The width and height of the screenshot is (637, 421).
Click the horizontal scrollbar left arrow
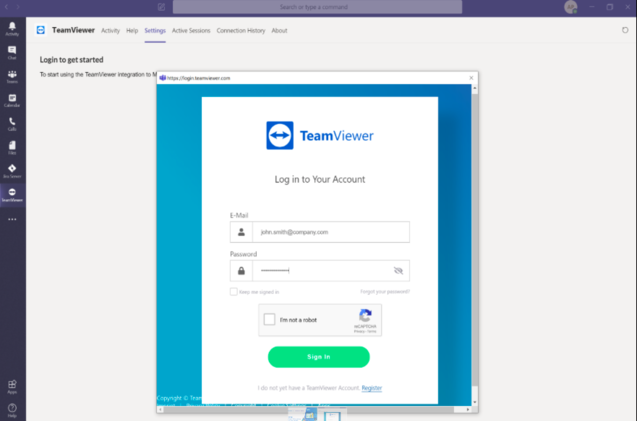pos(160,409)
